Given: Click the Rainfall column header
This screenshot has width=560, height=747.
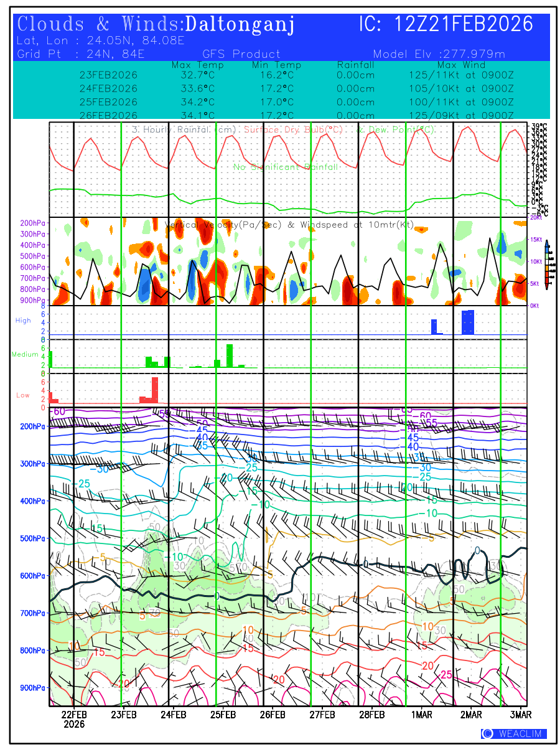Looking at the screenshot, I should pos(355,65).
